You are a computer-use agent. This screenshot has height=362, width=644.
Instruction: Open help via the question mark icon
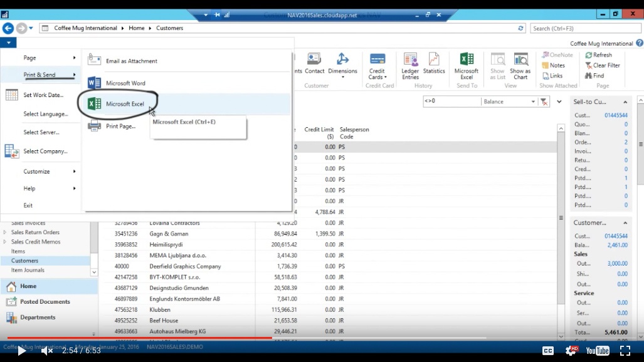click(x=640, y=43)
